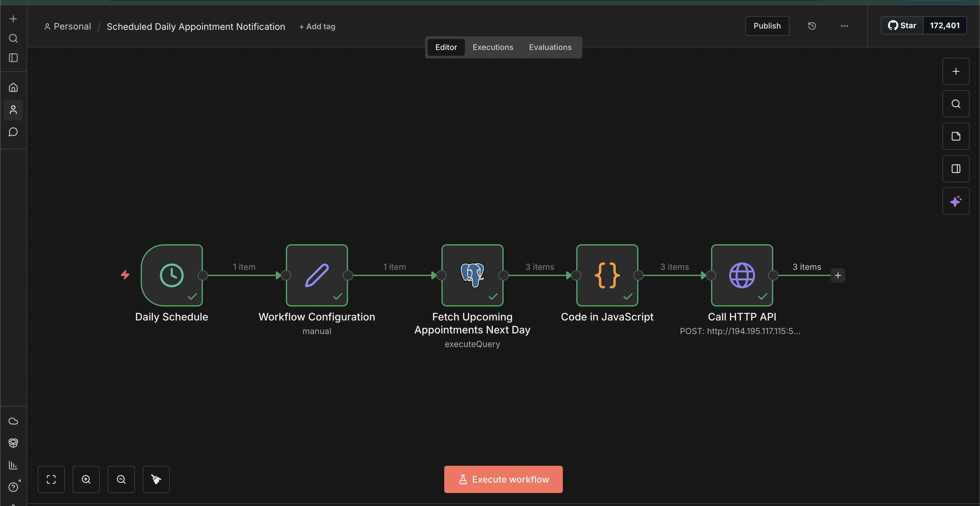Viewport: 980px width, 506px height.
Task: Add a node after Call HTTP API
Action: tap(838, 275)
